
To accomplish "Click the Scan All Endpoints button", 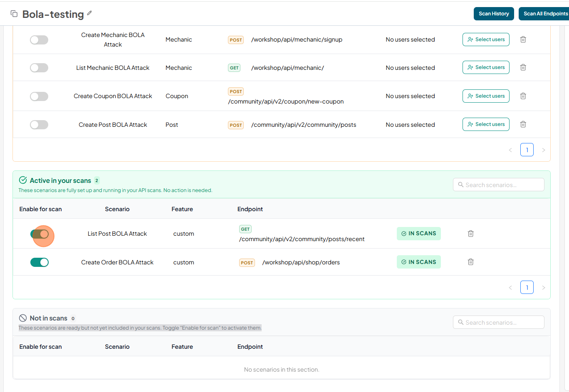I will pyautogui.click(x=545, y=14).
